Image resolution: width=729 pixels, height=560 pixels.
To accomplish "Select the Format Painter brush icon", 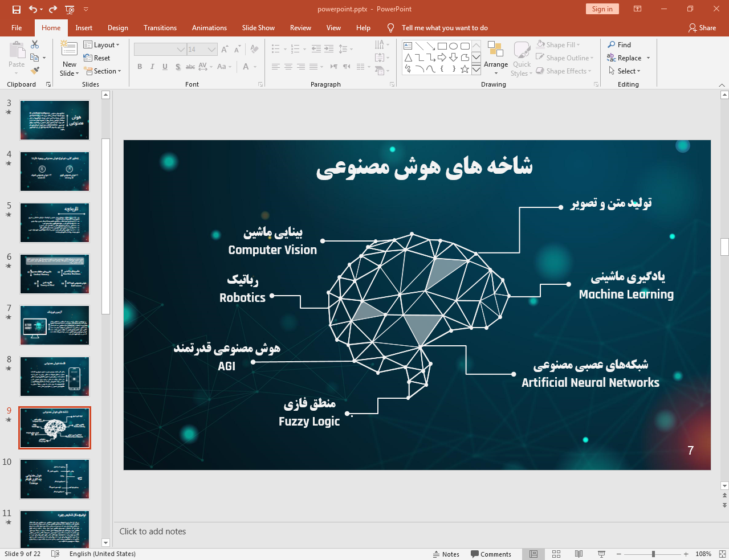I will [x=35, y=71].
